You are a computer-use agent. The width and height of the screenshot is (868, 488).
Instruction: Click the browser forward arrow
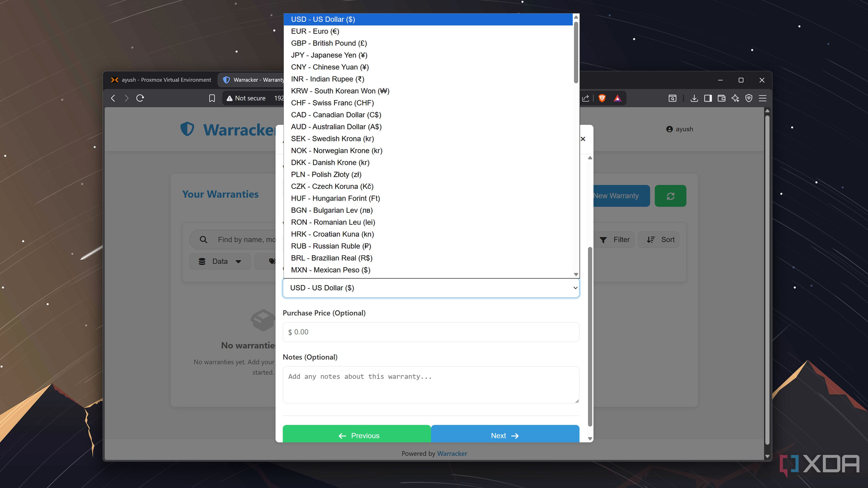(x=127, y=98)
